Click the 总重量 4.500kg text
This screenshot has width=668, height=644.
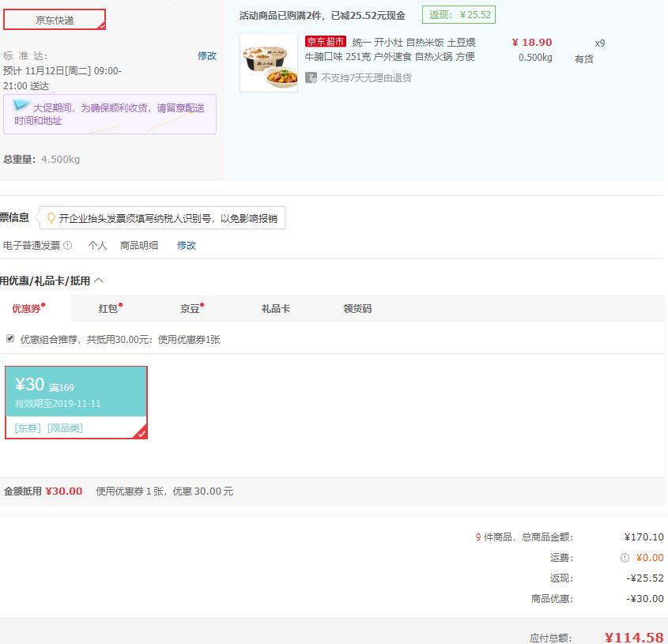click(x=42, y=160)
